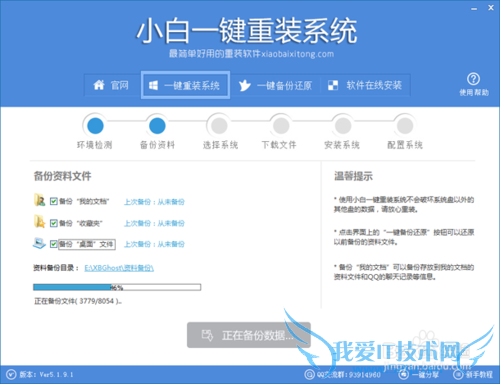Screen dimensions: 500x384
Task: Click the 备份资料 step circle
Action: (157, 126)
